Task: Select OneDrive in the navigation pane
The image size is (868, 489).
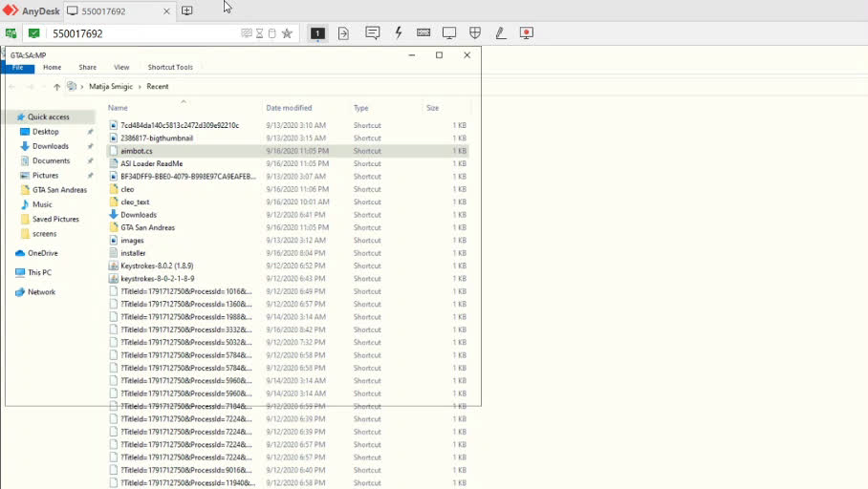Action: (x=43, y=253)
